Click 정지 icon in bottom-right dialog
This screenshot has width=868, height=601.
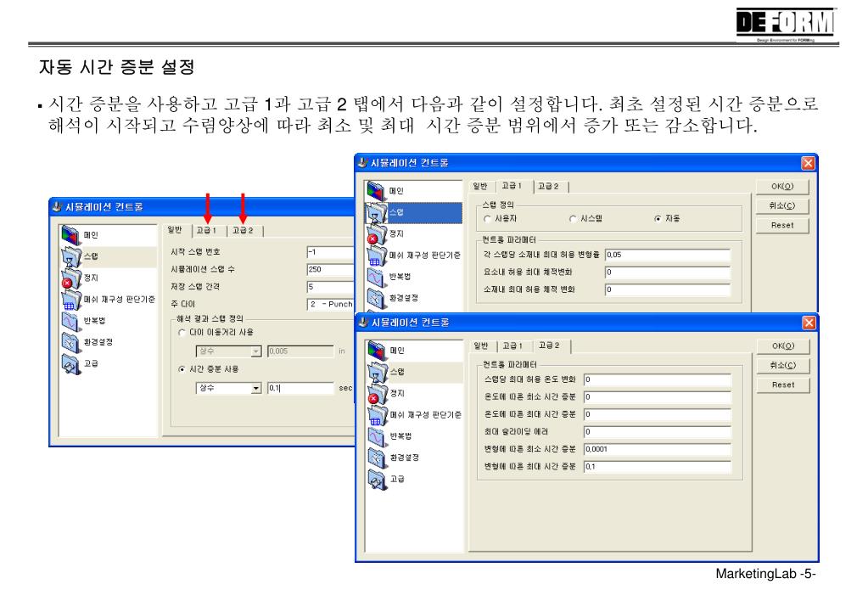[378, 393]
